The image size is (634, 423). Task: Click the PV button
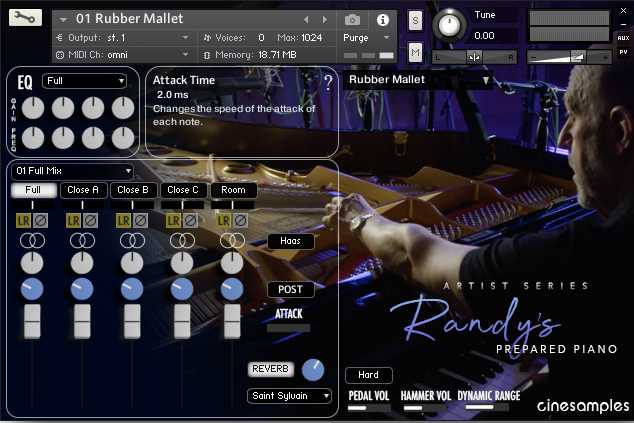pos(623,52)
